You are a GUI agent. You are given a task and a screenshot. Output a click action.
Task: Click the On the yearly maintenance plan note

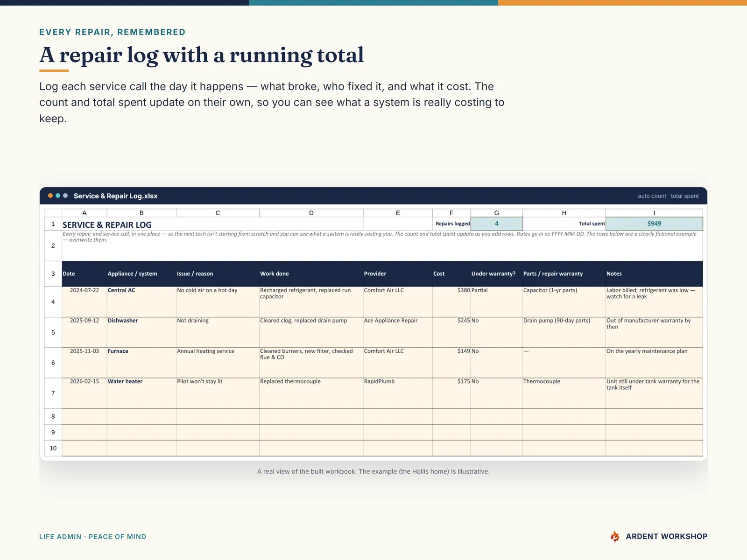pos(654,363)
